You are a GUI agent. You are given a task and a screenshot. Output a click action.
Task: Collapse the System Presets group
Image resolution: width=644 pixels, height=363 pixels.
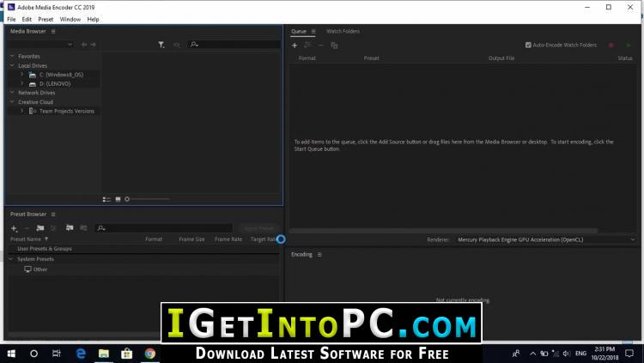(11, 258)
